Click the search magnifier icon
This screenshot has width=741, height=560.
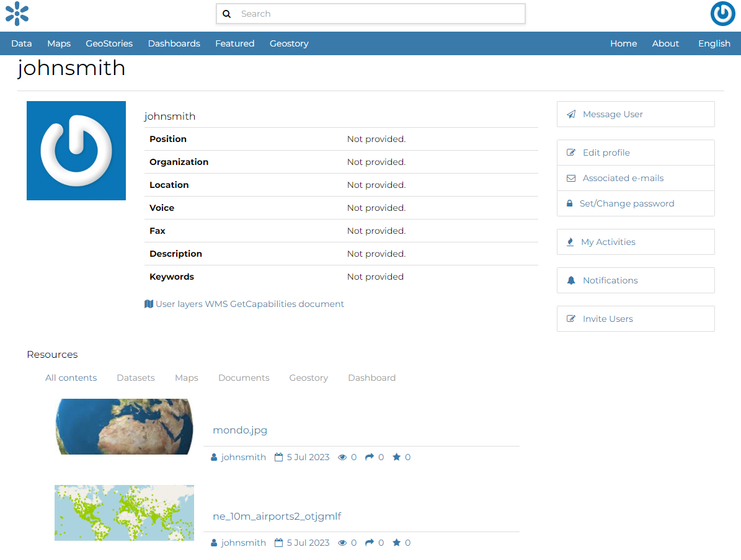226,13
